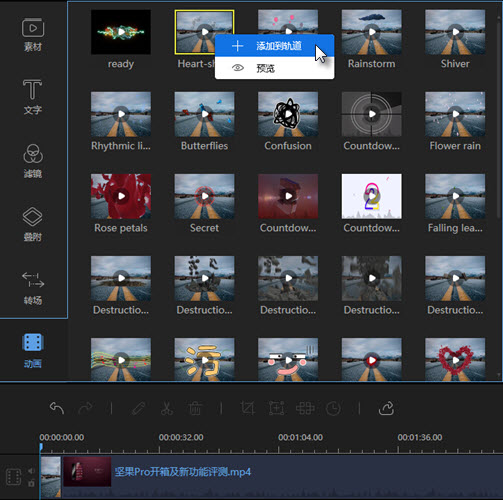Click the trash delete icon
The width and height of the screenshot is (503, 500).
coord(195,408)
